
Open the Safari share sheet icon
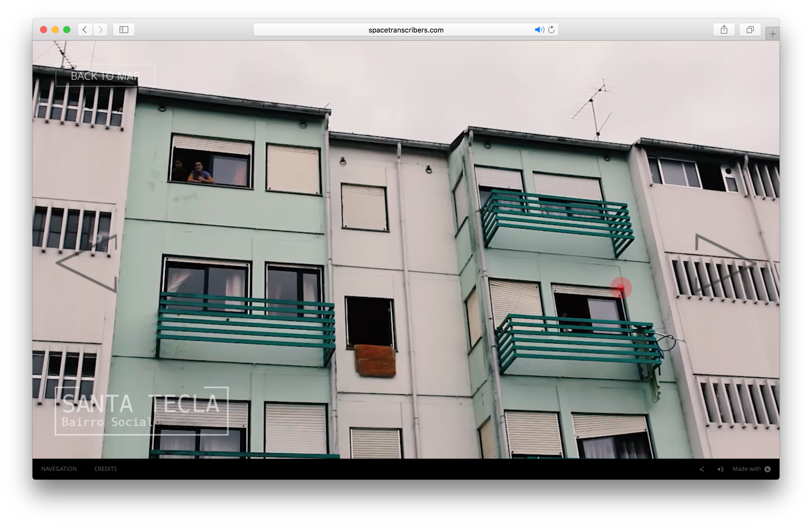pos(724,30)
